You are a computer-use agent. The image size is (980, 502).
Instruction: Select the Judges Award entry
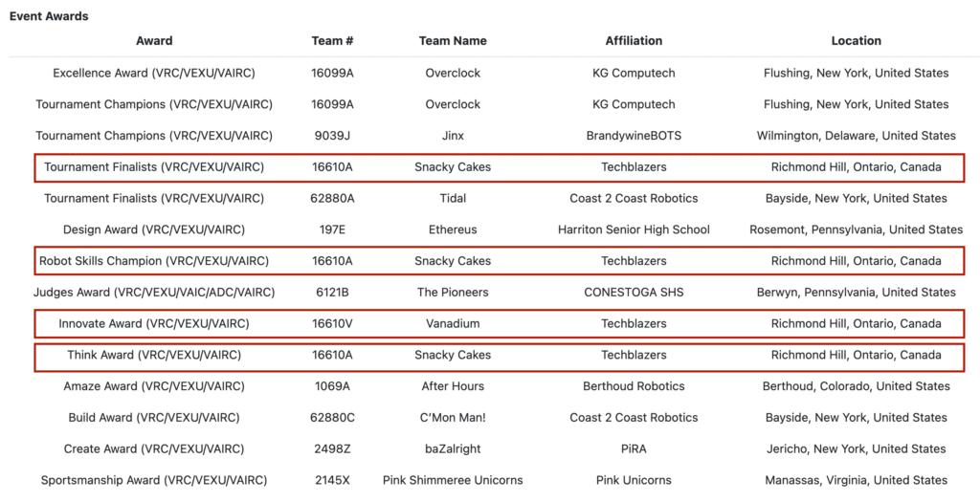154,293
